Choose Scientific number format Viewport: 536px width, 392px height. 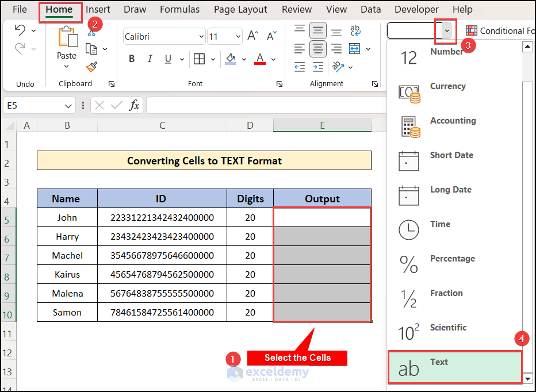click(x=455, y=333)
